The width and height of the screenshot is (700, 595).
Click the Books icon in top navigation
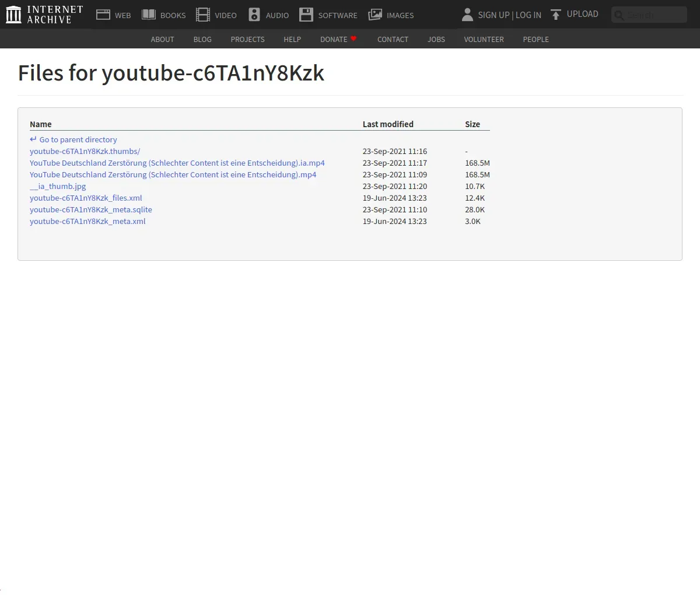tap(149, 15)
